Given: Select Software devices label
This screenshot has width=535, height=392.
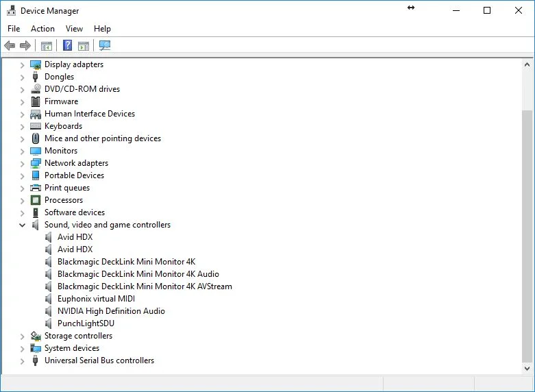Looking at the screenshot, I should pyautogui.click(x=75, y=212).
